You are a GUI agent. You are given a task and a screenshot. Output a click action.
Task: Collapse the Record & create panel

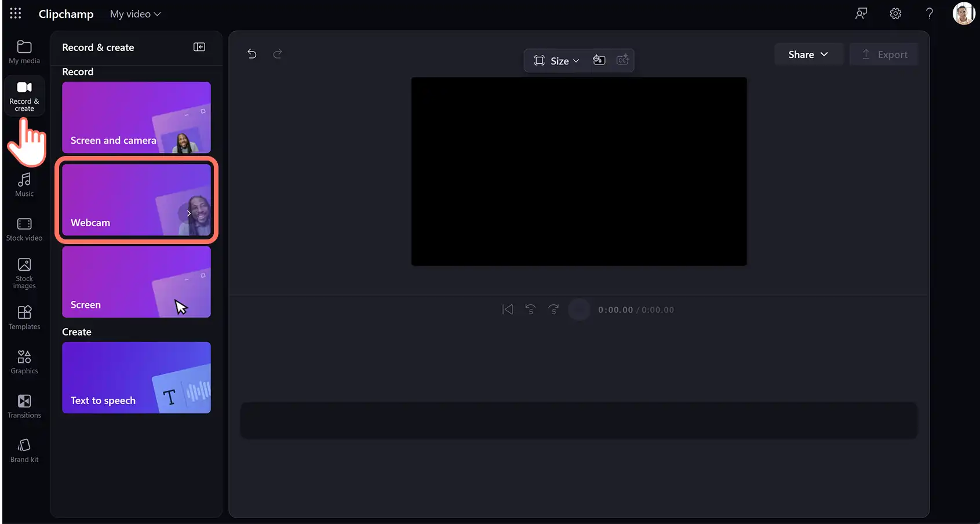(199, 47)
